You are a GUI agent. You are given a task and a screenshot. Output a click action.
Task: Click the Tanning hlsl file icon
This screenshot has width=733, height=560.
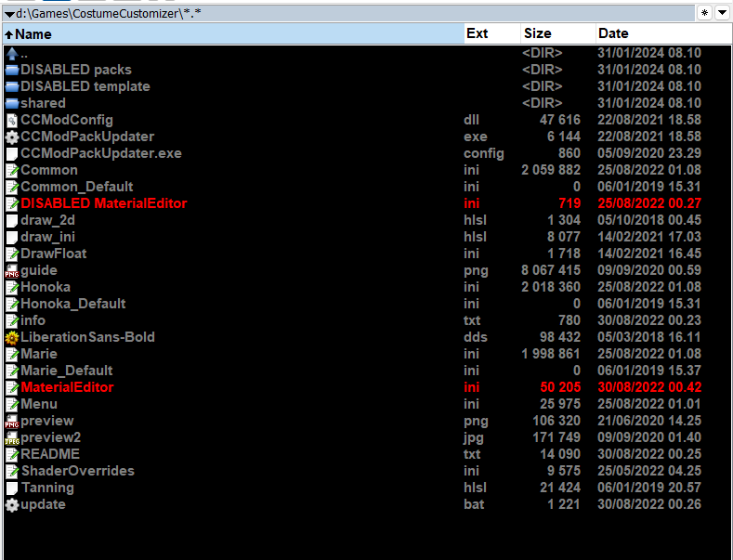point(12,488)
